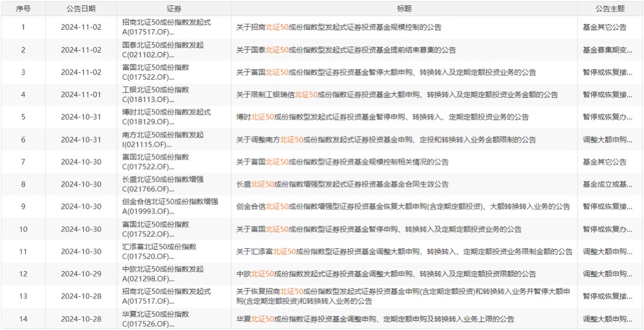The image size is (644, 330).
Task: Click date 2024-10-31 in row 5
Action: click(81, 117)
